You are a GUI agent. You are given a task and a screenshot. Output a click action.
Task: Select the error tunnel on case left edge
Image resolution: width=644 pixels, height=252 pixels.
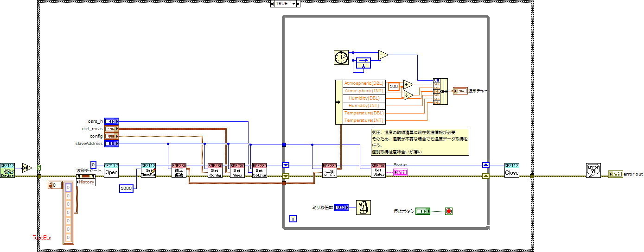pyautogui.click(x=39, y=176)
